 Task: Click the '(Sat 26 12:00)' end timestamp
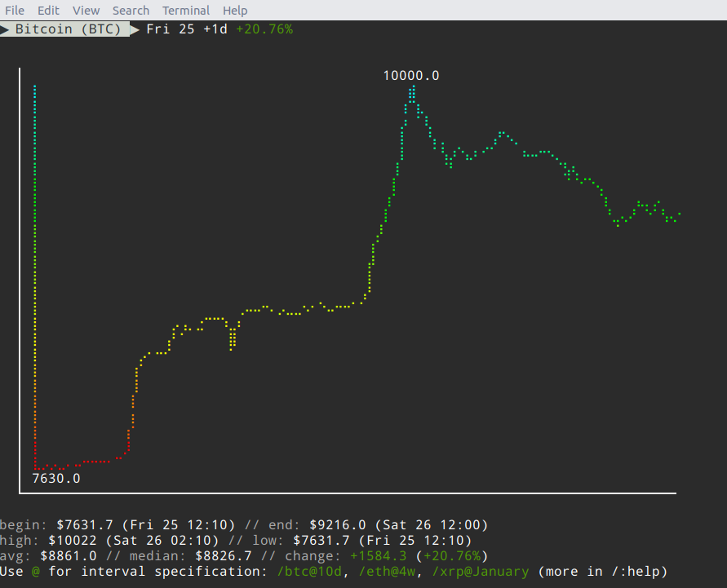click(x=432, y=524)
